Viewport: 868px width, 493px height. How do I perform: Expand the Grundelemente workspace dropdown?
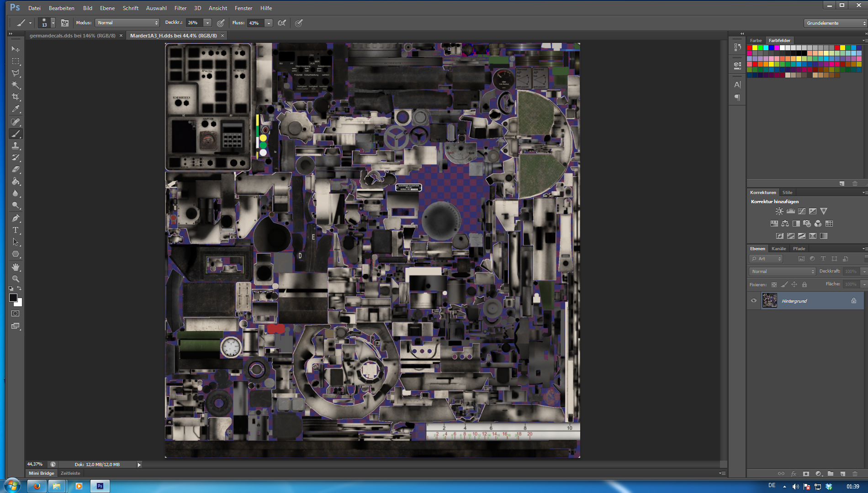pos(835,23)
